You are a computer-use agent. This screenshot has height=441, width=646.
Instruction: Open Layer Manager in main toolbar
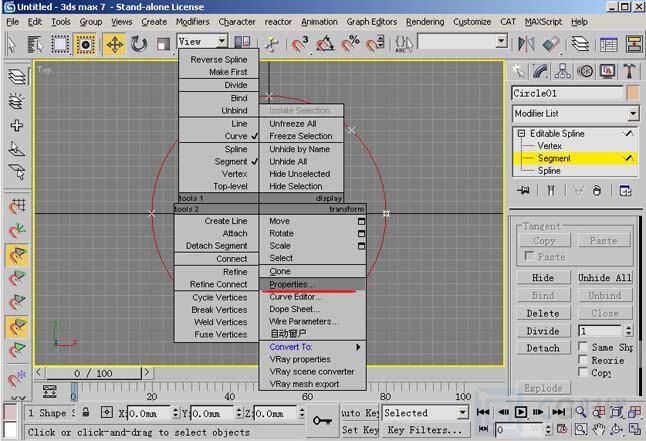point(580,44)
